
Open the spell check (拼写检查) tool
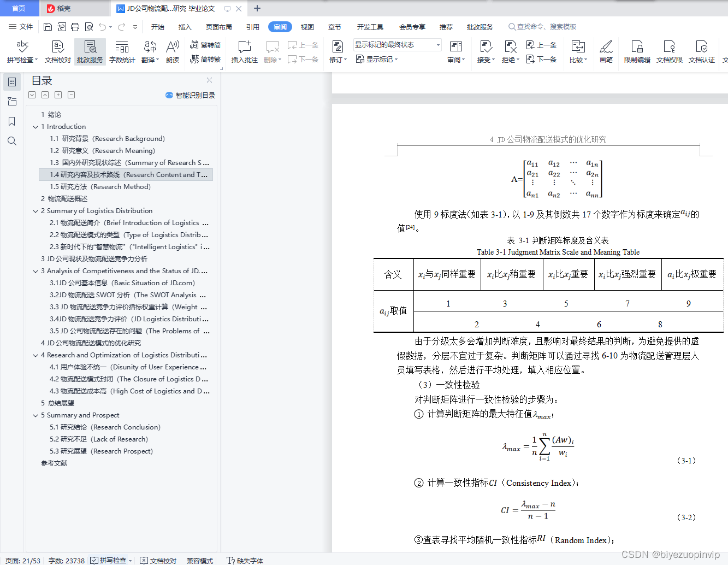[x=22, y=51]
